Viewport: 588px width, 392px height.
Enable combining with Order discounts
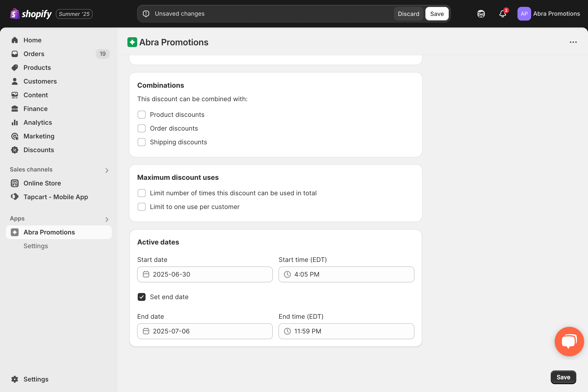point(142,128)
